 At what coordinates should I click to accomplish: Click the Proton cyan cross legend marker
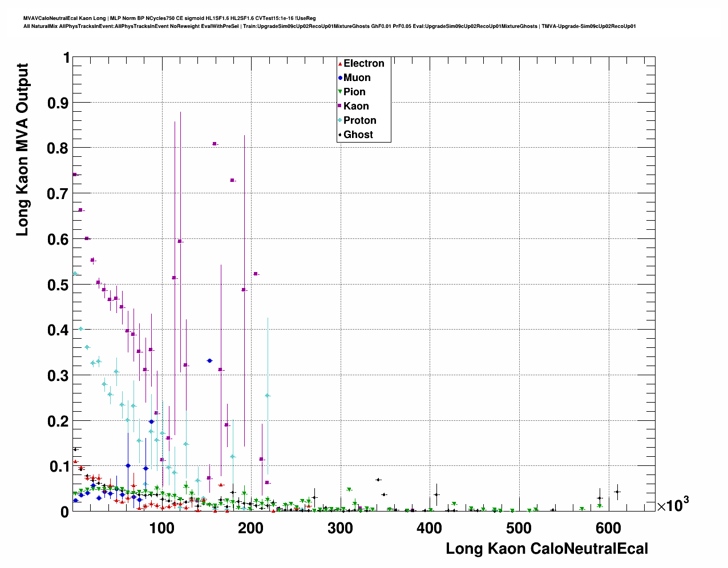coord(340,121)
